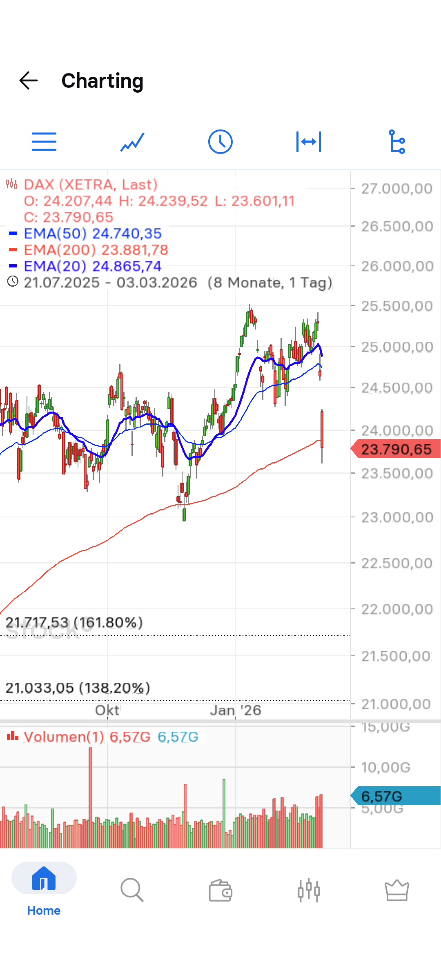Tap the DAX (XETRA, Last) series label
This screenshot has height=980, width=441.
(x=90, y=185)
